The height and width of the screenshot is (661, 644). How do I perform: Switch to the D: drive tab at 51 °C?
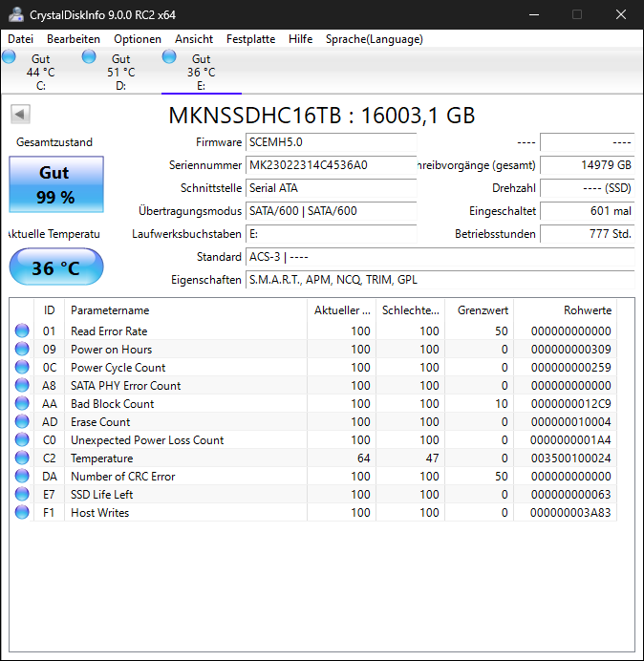pyautogui.click(x=120, y=72)
